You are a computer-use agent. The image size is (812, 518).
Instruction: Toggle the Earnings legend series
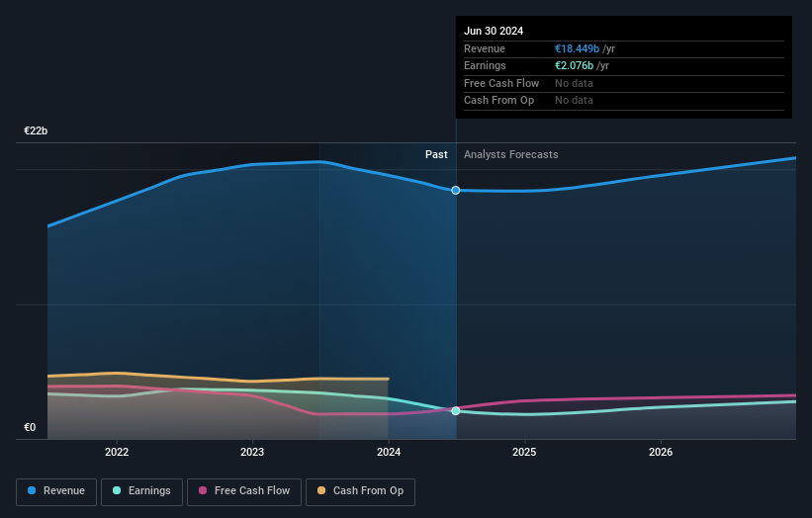click(x=141, y=491)
